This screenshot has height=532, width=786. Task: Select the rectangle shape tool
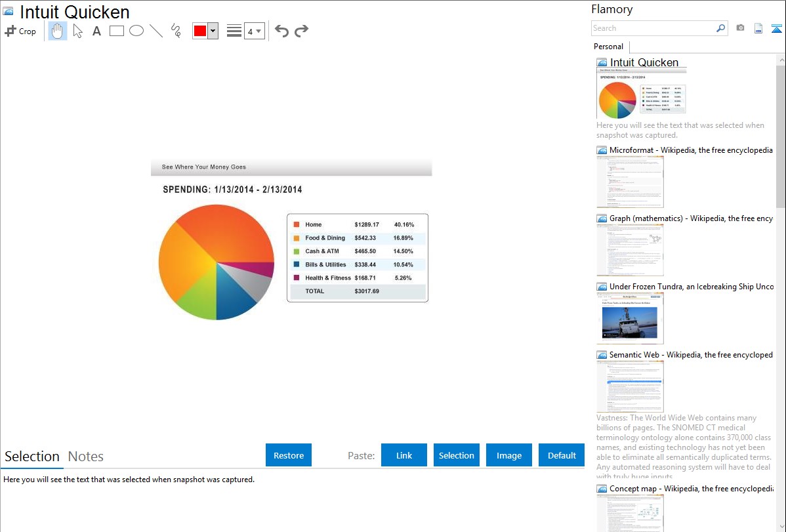click(117, 31)
